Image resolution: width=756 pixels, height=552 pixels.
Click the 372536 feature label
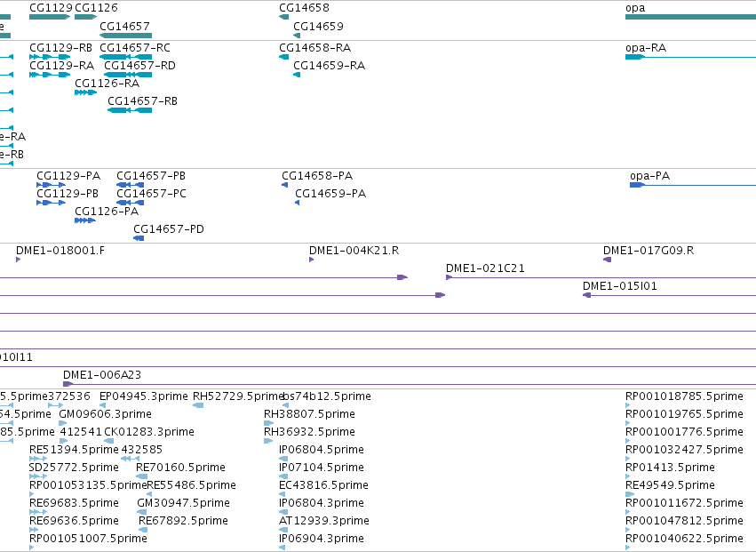[69, 396]
